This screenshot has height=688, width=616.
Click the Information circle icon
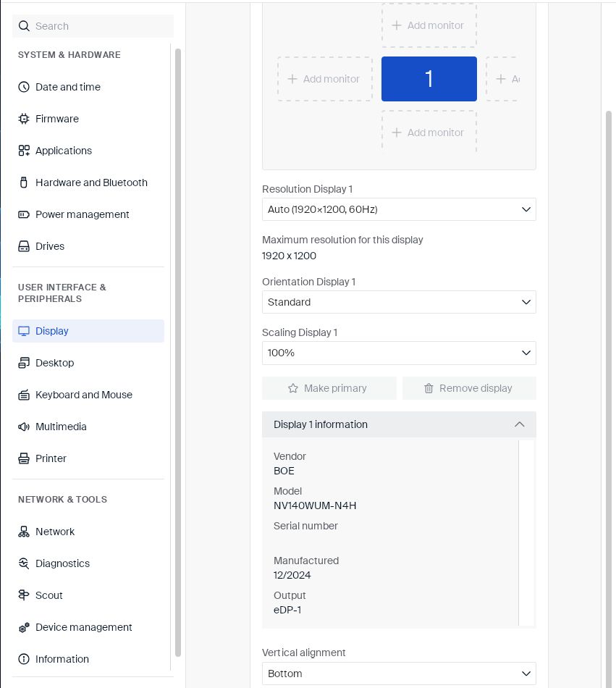24,659
